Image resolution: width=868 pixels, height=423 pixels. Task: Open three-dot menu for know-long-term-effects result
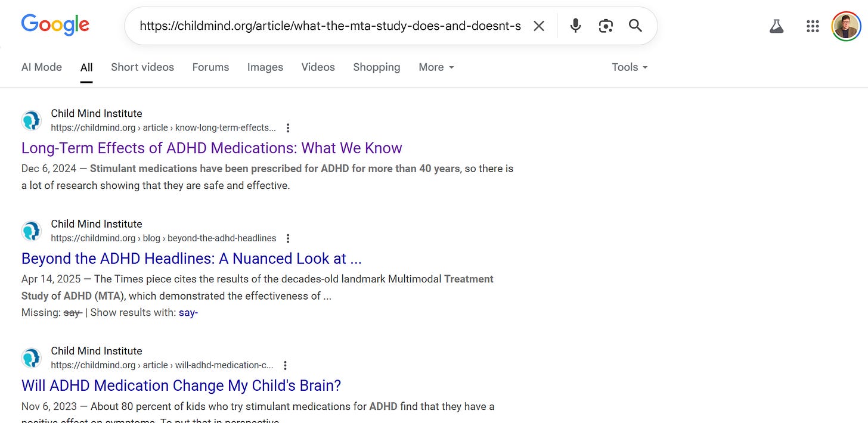tap(288, 127)
